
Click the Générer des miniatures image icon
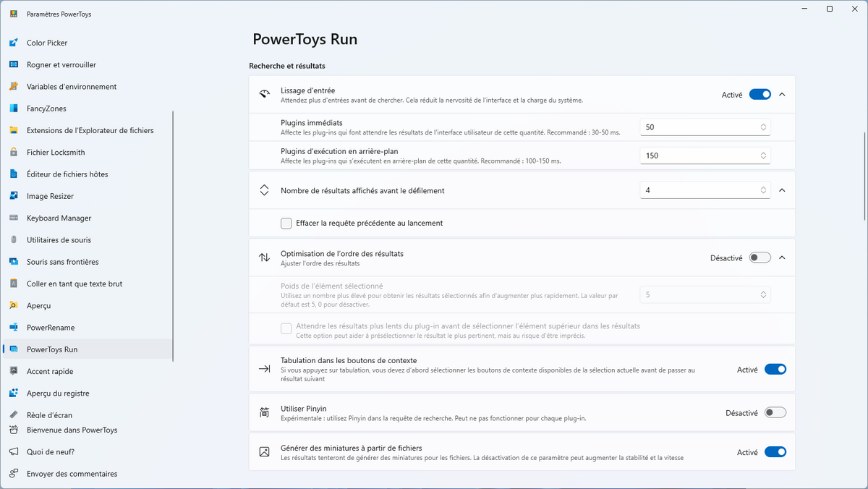point(264,452)
